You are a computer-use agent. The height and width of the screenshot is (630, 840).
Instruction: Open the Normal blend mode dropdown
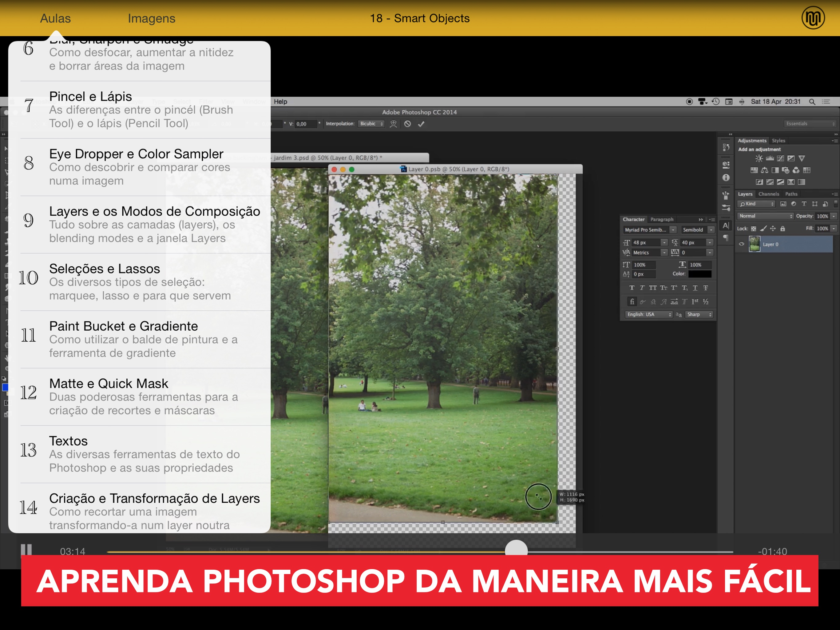pos(766,216)
